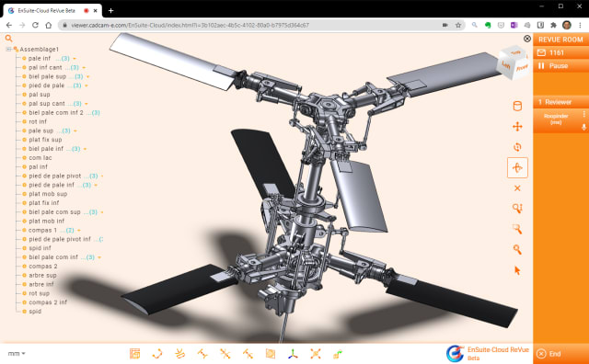Activate the pan four-arrow tool
This screenshot has width=589, height=364.
517,127
